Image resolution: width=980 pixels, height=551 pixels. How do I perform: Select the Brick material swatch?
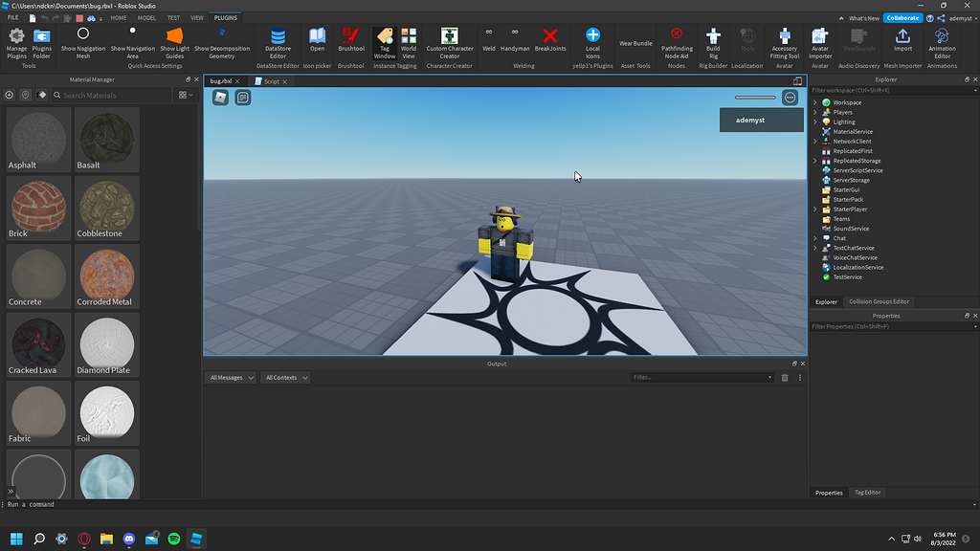point(38,207)
